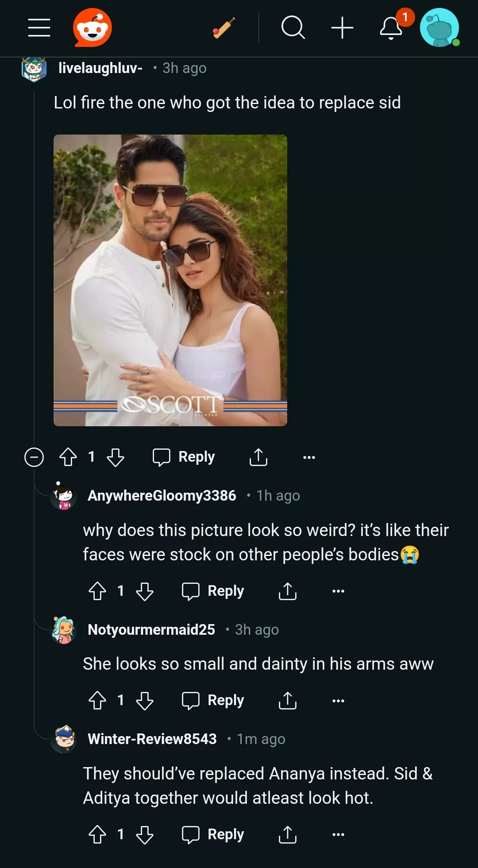The image size is (478, 868).
Task: Open more options on Winter-Review8543's comment
Action: pos(338,834)
